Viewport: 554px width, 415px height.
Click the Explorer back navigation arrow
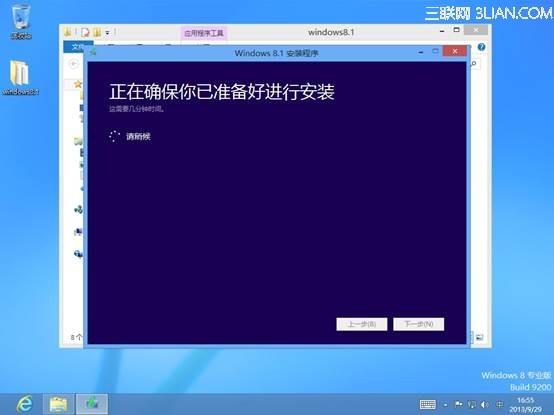73,64
